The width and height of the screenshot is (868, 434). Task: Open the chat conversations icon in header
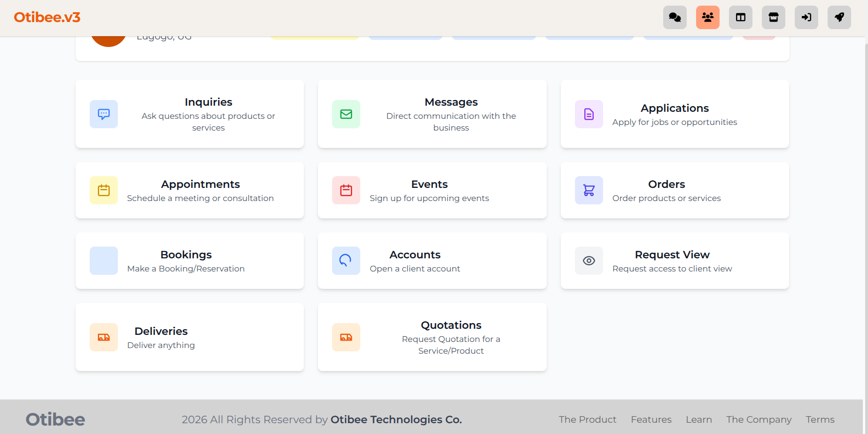(x=674, y=17)
